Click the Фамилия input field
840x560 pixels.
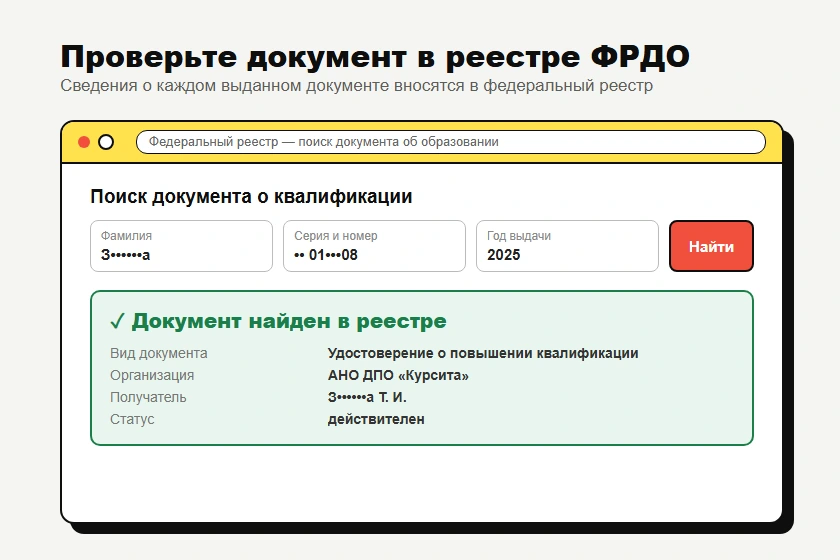coord(181,246)
